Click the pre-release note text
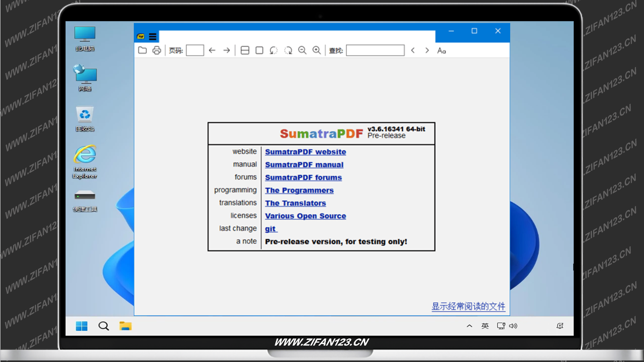Image resolution: width=644 pixels, height=362 pixels. [x=336, y=242]
